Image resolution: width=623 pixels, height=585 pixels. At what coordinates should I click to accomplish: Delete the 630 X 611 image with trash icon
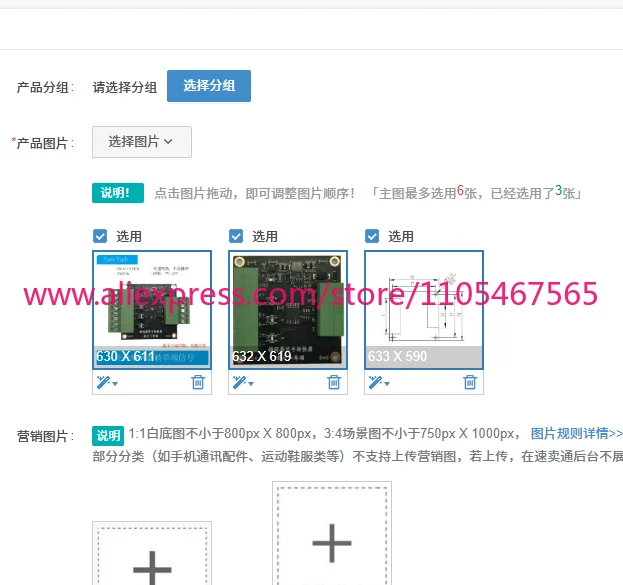(198, 382)
